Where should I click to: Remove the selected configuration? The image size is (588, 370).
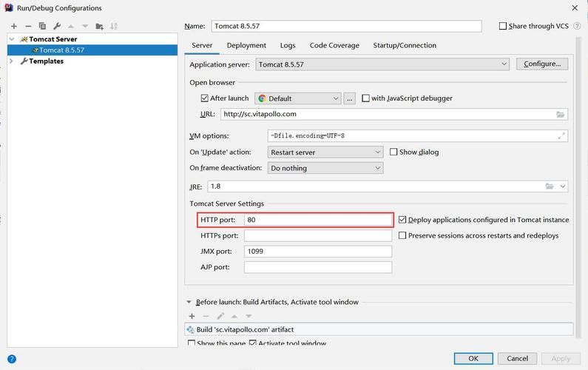(28, 26)
